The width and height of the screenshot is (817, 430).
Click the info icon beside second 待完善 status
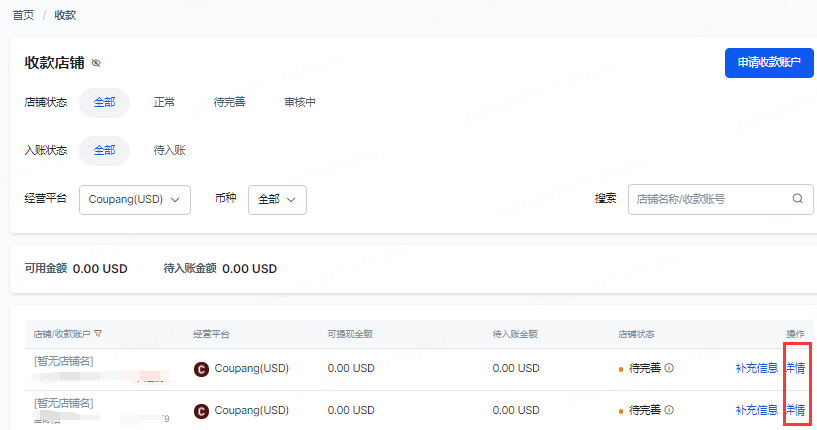pyautogui.click(x=670, y=410)
